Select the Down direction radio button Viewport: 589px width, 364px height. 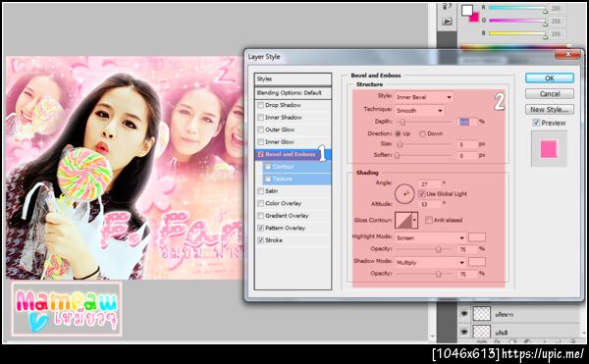pyautogui.click(x=422, y=133)
